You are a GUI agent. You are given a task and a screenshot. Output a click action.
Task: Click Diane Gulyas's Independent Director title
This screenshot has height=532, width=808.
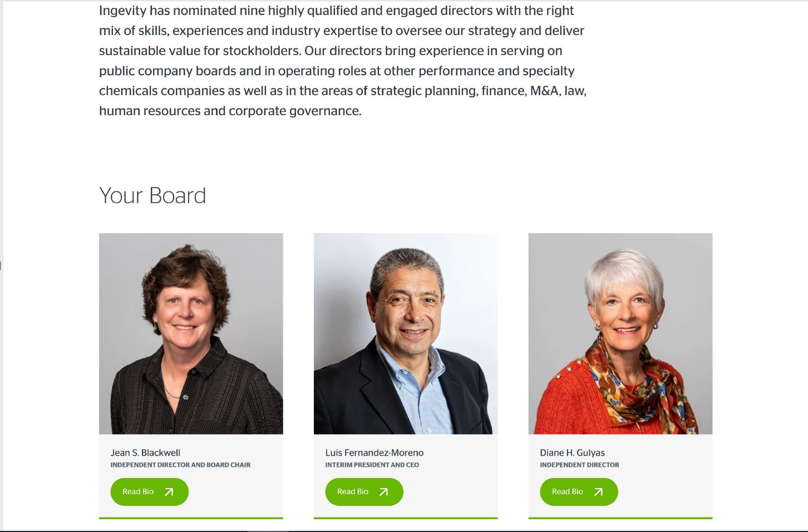[x=579, y=465]
